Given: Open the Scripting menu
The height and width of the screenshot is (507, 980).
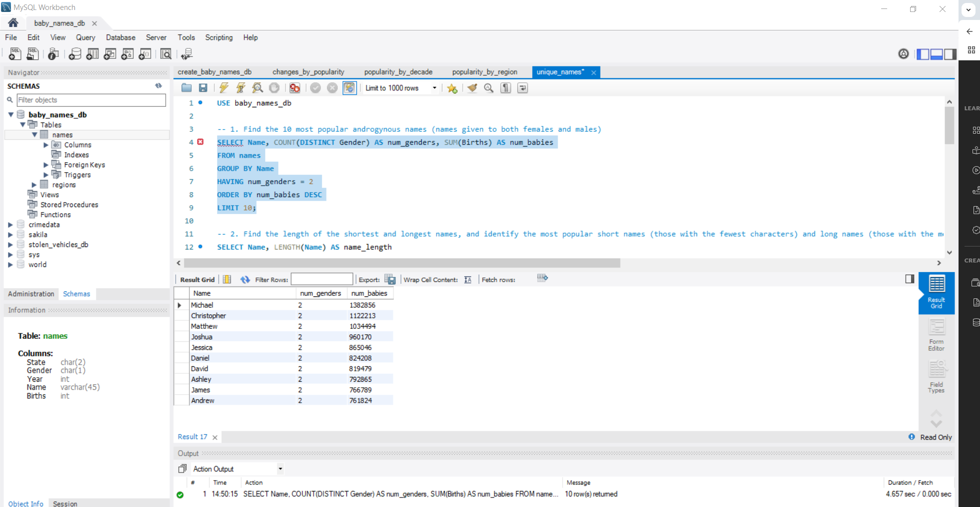Looking at the screenshot, I should (x=219, y=37).
